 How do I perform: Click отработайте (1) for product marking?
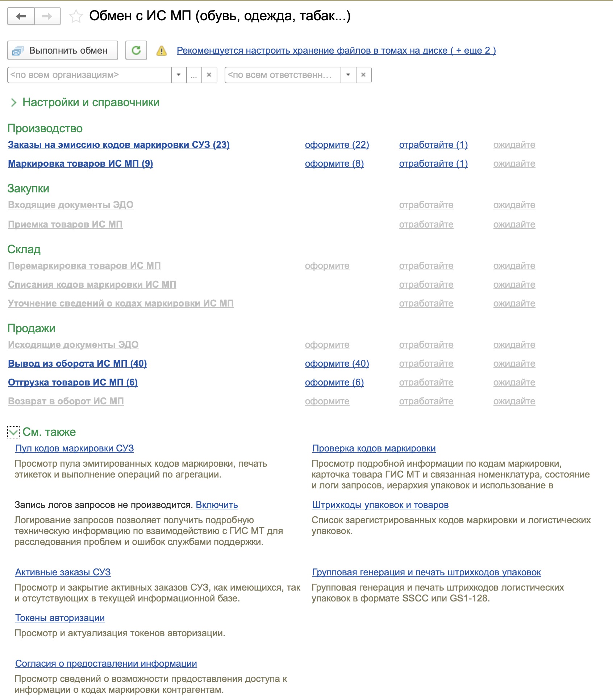point(433,164)
